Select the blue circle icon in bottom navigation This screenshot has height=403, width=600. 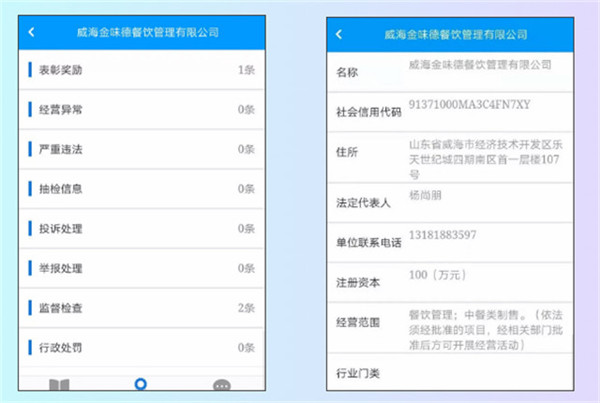pos(140,385)
